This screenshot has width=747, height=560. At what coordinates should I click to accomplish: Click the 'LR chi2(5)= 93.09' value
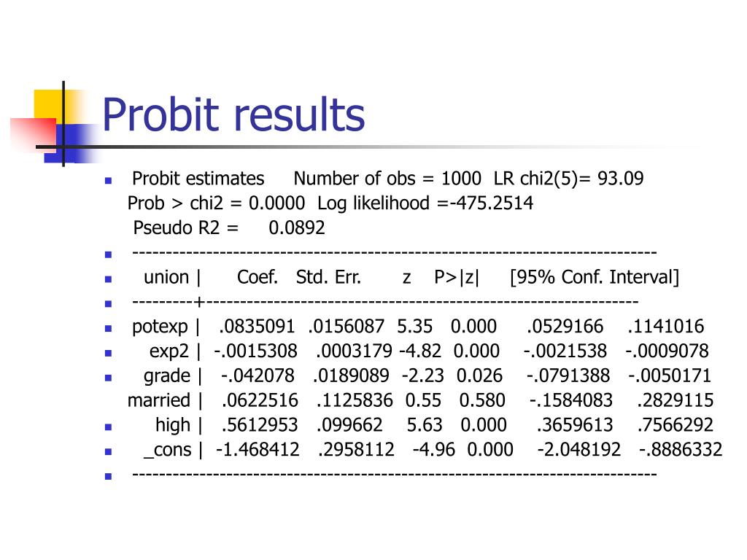point(569,179)
